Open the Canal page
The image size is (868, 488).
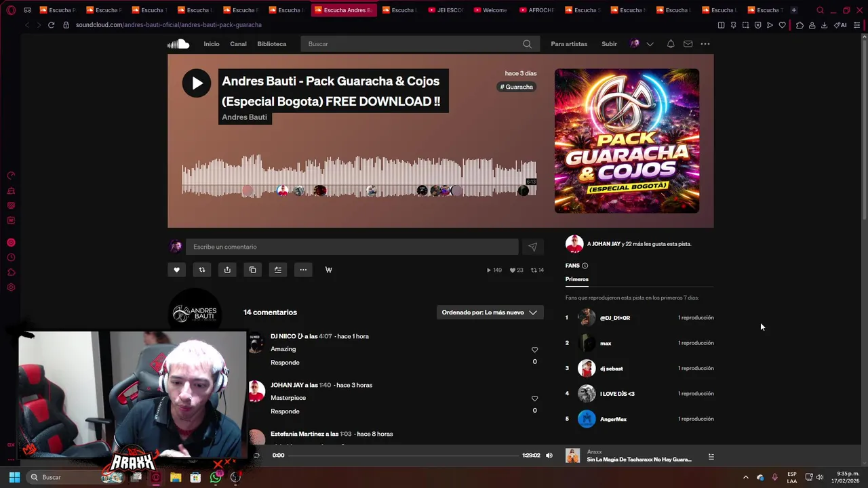(x=238, y=44)
